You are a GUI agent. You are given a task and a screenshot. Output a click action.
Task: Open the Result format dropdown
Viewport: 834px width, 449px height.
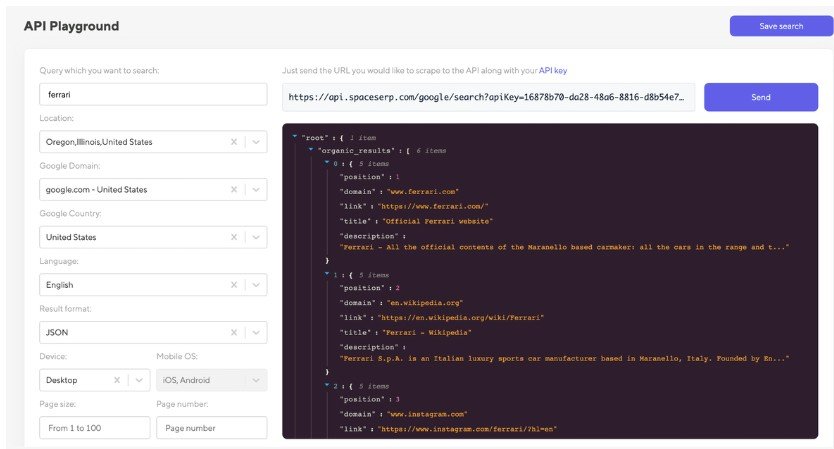click(x=256, y=332)
